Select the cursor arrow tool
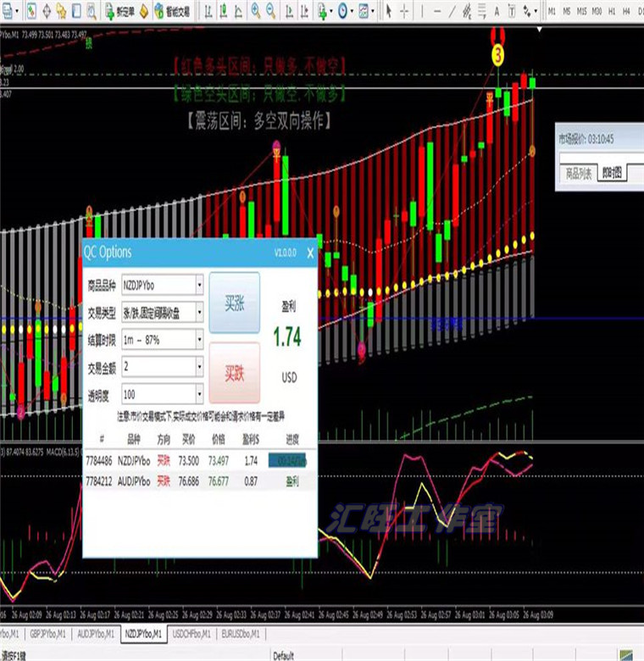Viewport: 644px width, 661px height. pyautogui.click(x=389, y=11)
